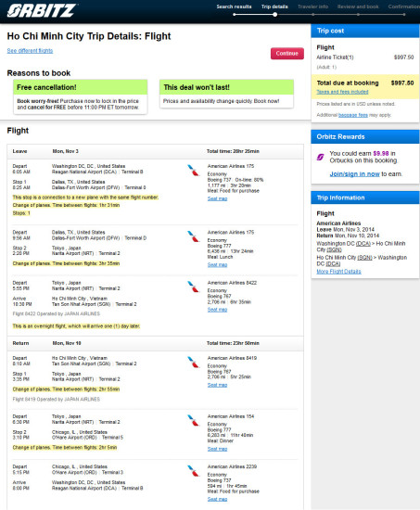This screenshot has width=420, height=510.
Task: Click the Orbitz logo in header
Action: tap(42, 10)
